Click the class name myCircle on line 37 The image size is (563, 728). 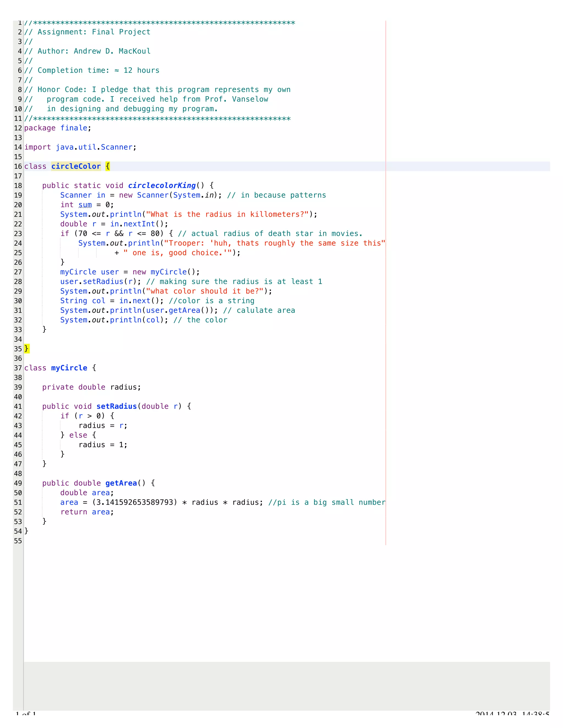click(69, 368)
